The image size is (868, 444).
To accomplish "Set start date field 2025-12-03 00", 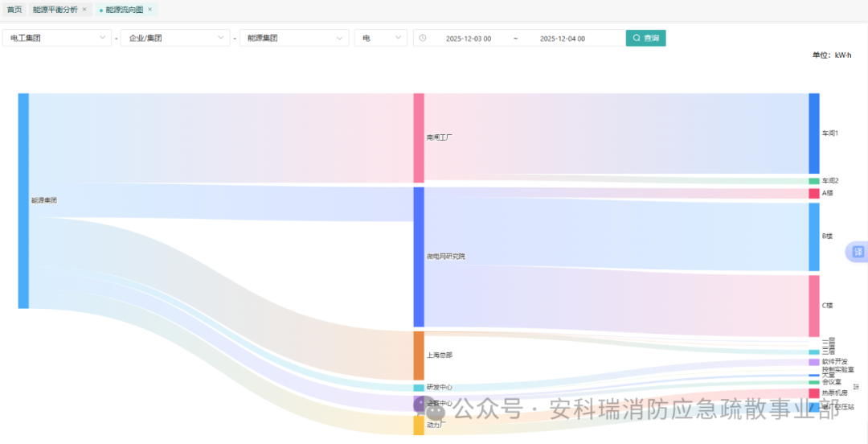I will point(469,39).
